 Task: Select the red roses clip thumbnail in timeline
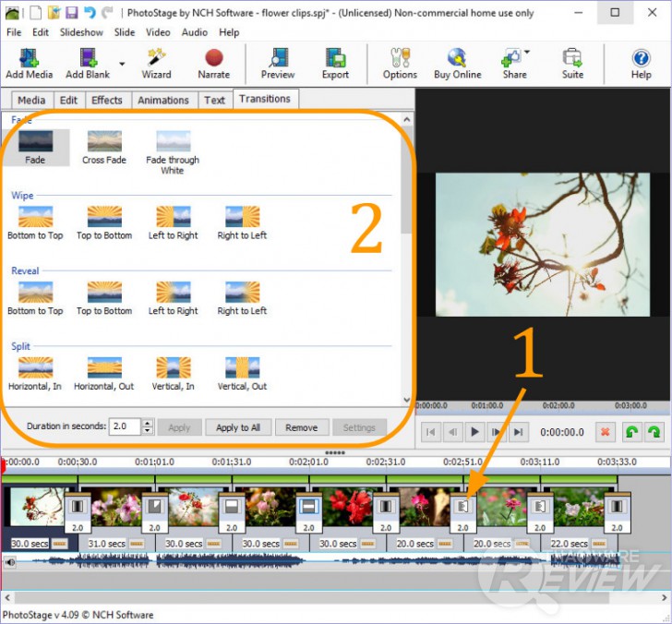pyautogui.click(x=348, y=509)
